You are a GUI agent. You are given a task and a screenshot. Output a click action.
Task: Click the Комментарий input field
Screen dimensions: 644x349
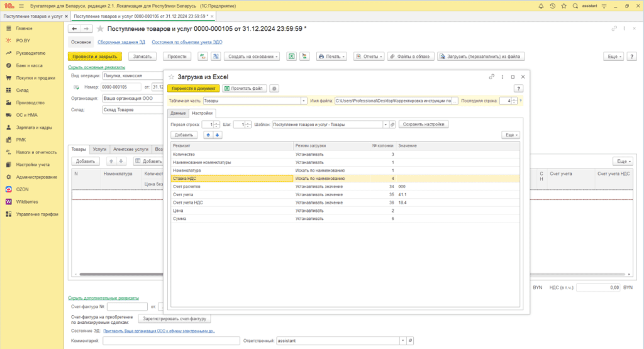(x=170, y=340)
